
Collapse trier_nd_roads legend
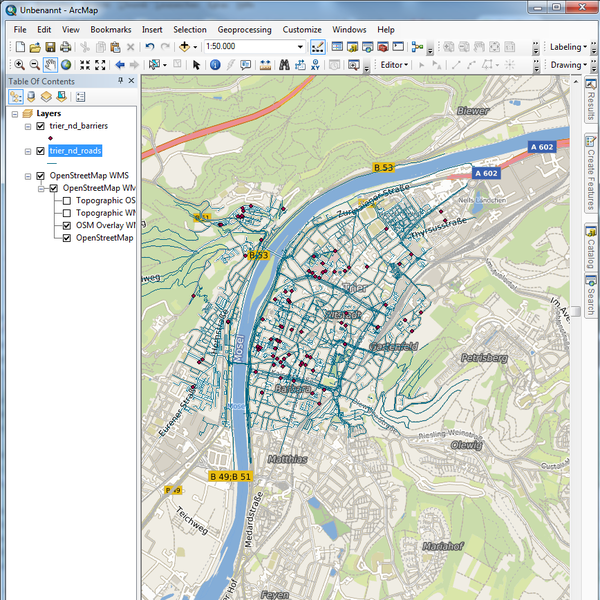[x=28, y=152]
